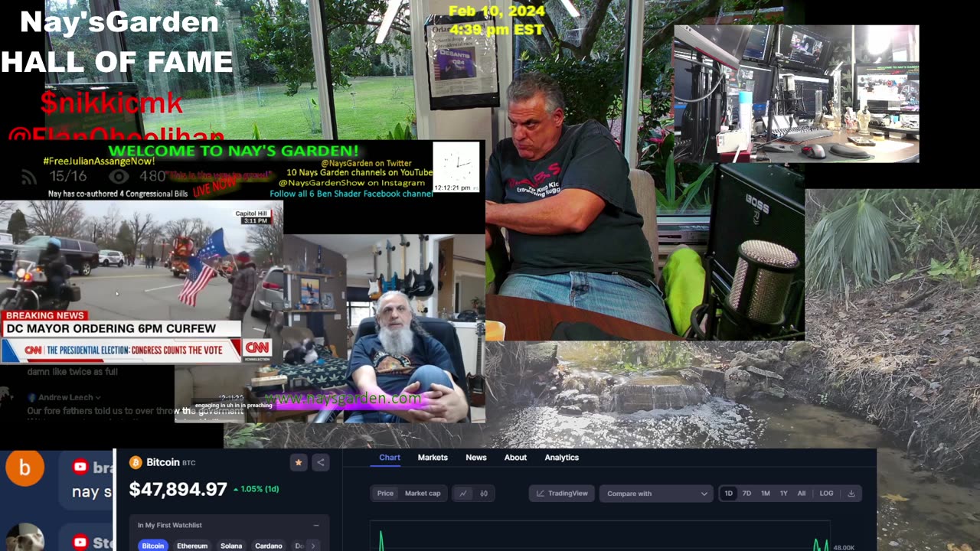This screenshot has height=551, width=980.
Task: Select the Solana watchlist chip
Action: pos(231,546)
